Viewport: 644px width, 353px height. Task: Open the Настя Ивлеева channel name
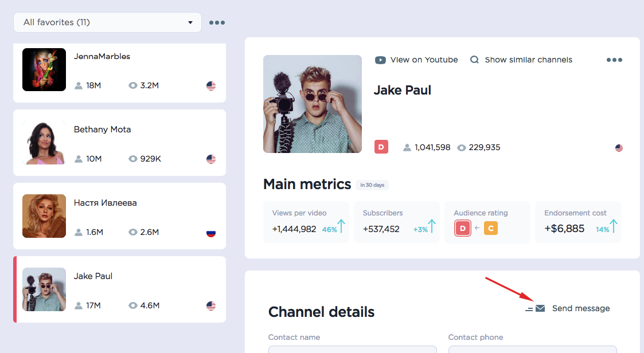point(105,203)
